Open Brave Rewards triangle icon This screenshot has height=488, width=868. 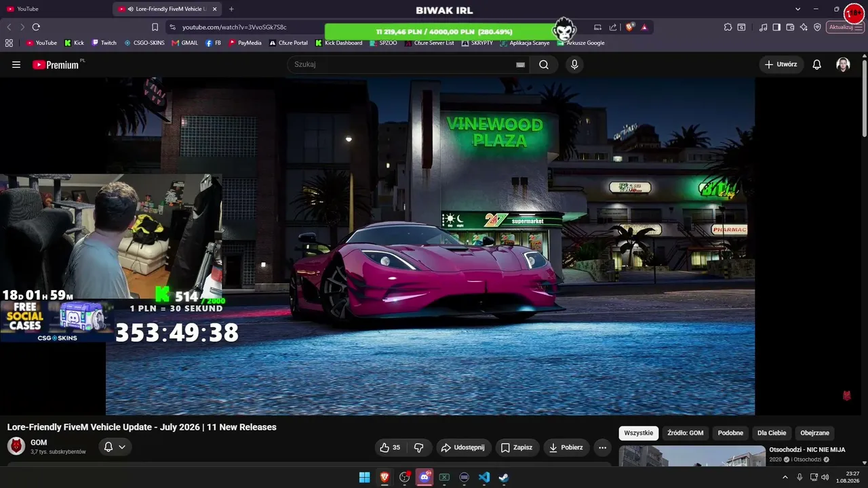coord(644,27)
